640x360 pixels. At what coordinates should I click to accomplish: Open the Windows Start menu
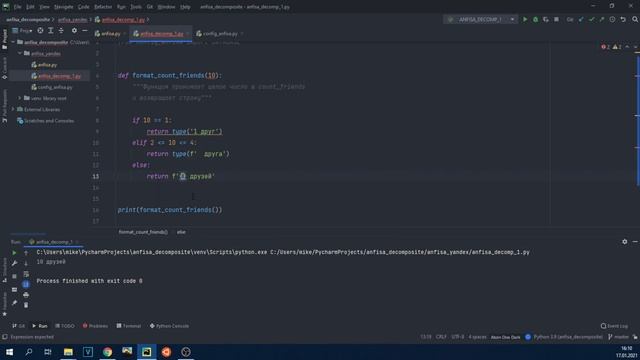9,352
